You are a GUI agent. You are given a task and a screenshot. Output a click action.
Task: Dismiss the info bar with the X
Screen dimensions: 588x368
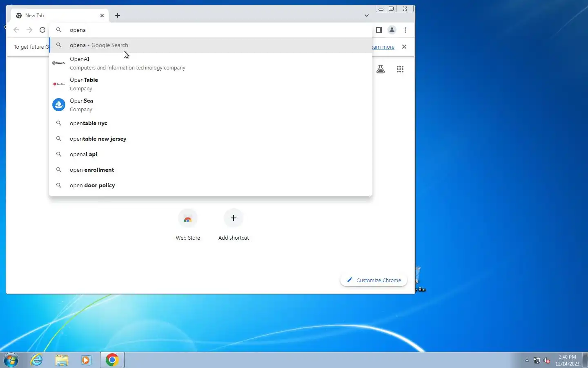point(404,47)
